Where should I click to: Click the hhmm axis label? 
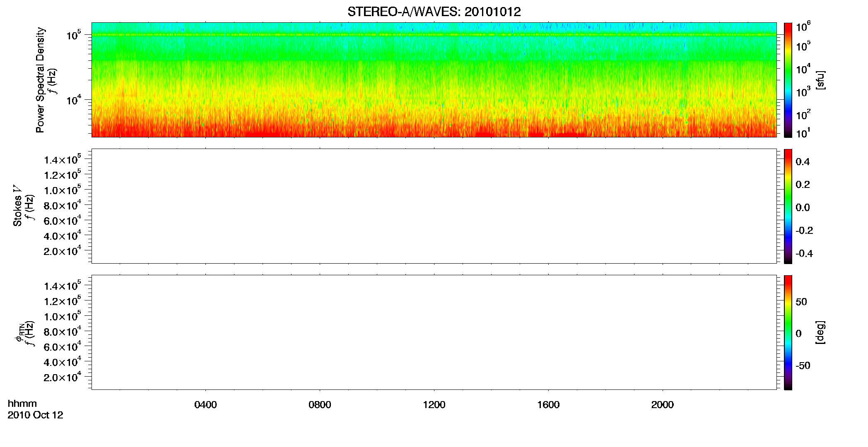[x=22, y=404]
